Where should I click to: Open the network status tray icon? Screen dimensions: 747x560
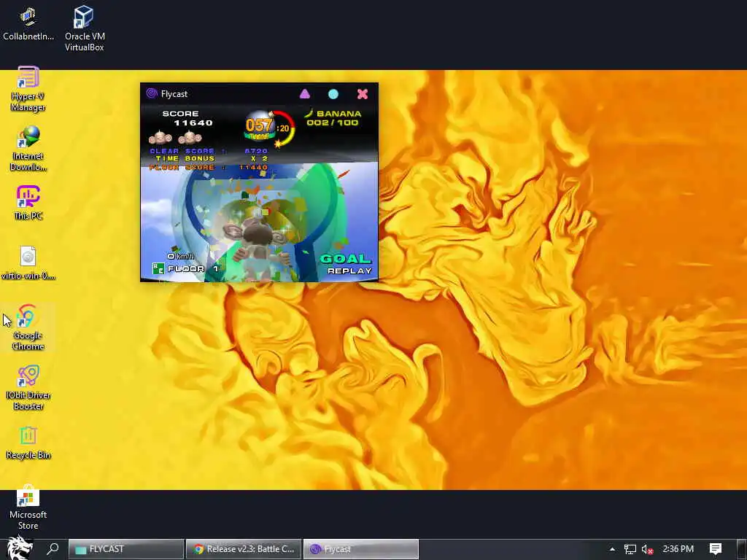coord(630,549)
